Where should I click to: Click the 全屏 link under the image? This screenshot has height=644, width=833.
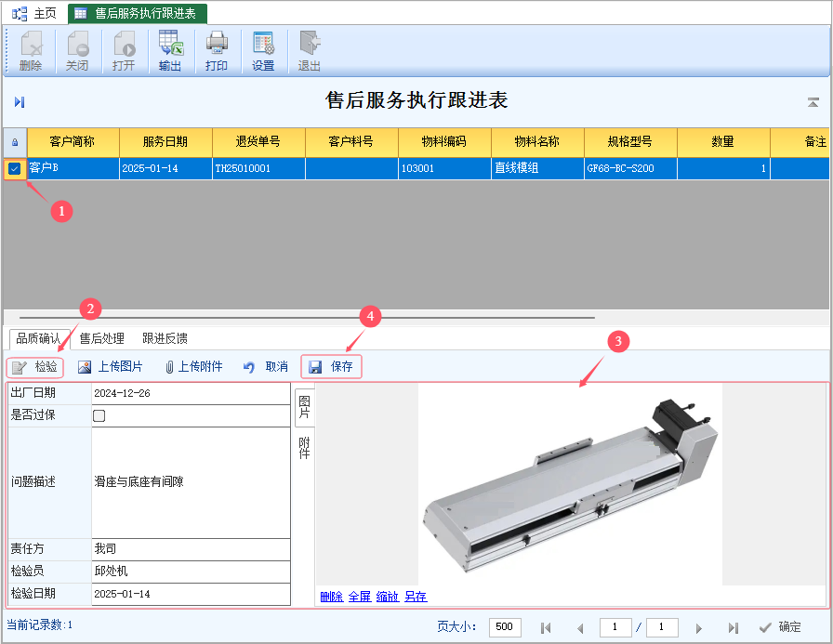click(x=360, y=597)
